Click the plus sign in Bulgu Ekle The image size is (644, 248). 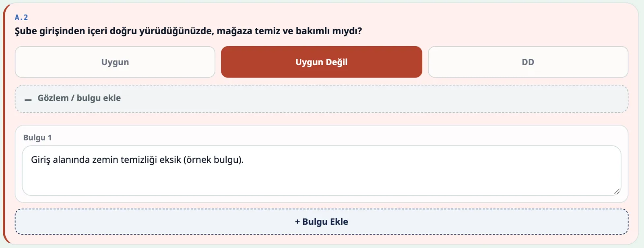click(297, 221)
